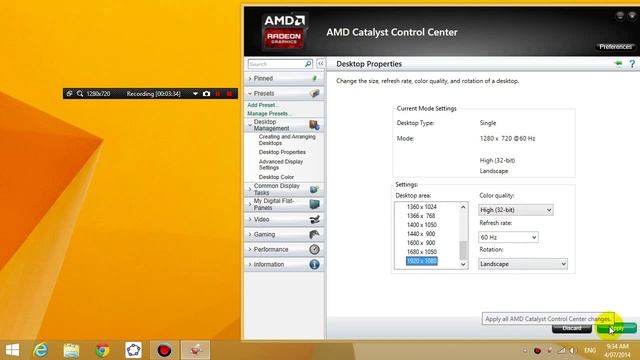Open Creating and Arranging Desktops page
The height and width of the screenshot is (360, 640).
[x=287, y=140]
